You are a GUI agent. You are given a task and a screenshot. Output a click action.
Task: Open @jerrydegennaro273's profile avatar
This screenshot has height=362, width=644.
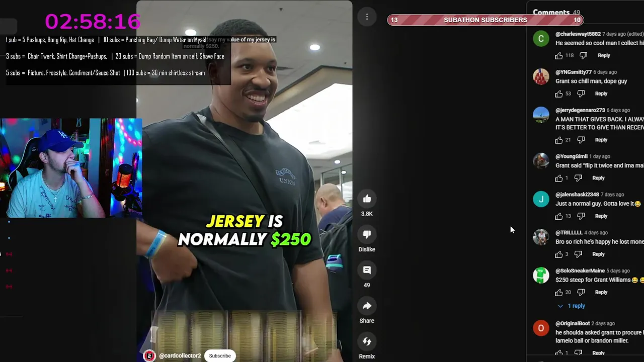(541, 115)
